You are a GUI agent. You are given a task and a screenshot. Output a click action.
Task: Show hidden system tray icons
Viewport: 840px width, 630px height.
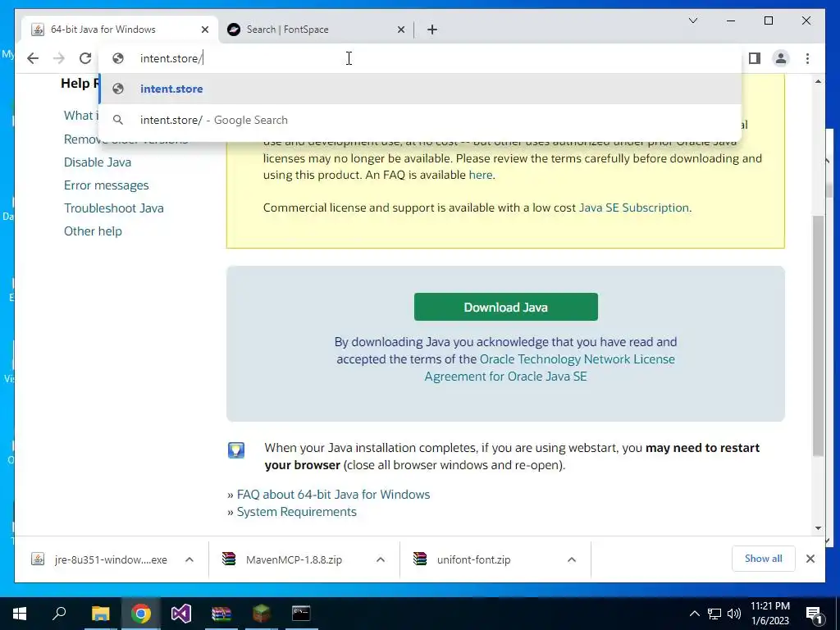click(694, 614)
